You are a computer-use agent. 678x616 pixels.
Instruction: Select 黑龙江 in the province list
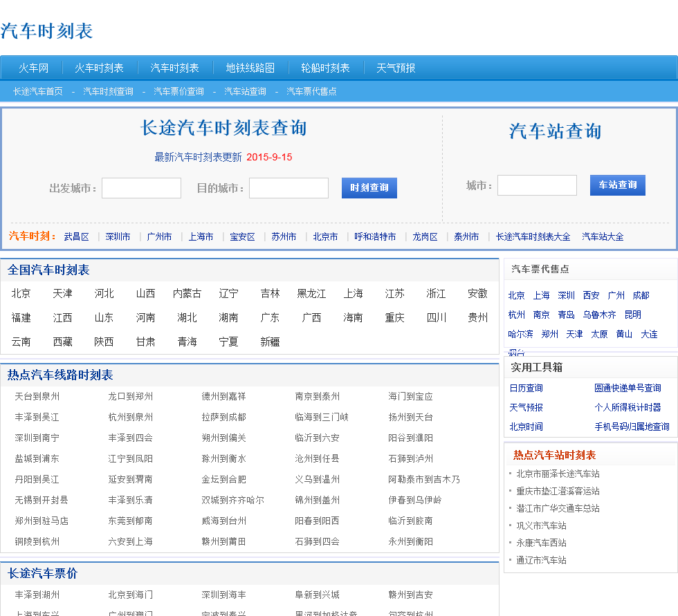311,293
